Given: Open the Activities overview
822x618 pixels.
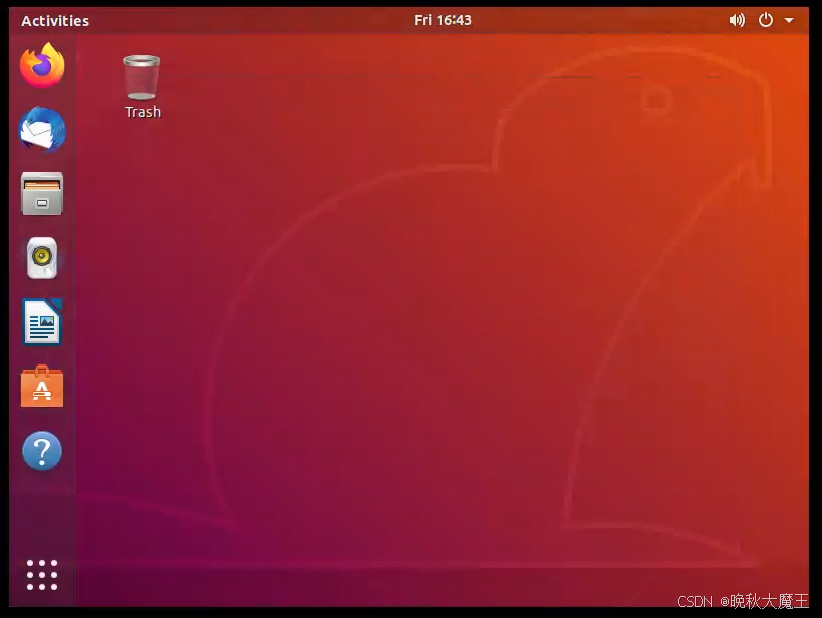Looking at the screenshot, I should (55, 21).
